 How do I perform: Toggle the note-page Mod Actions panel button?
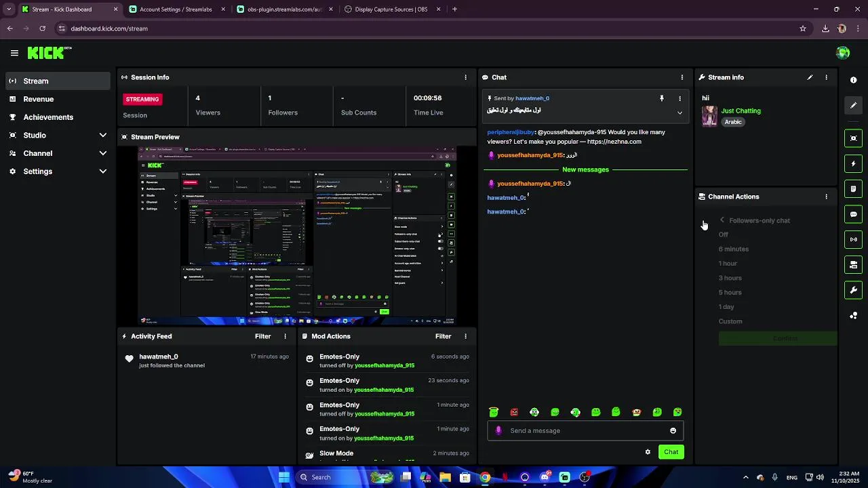click(x=853, y=188)
